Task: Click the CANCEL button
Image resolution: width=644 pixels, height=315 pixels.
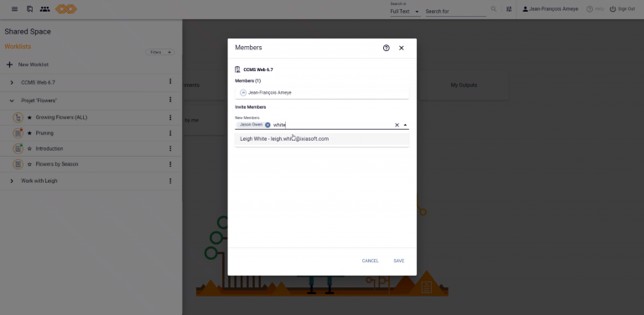Action: pos(370,261)
